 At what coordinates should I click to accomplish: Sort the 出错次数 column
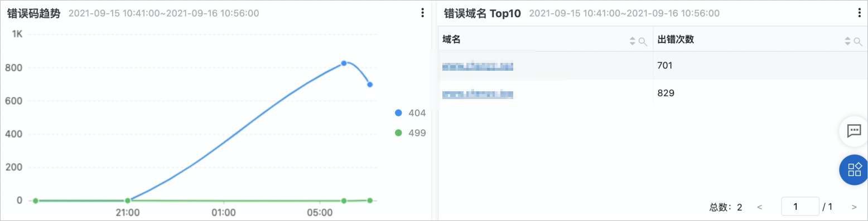pos(847,41)
